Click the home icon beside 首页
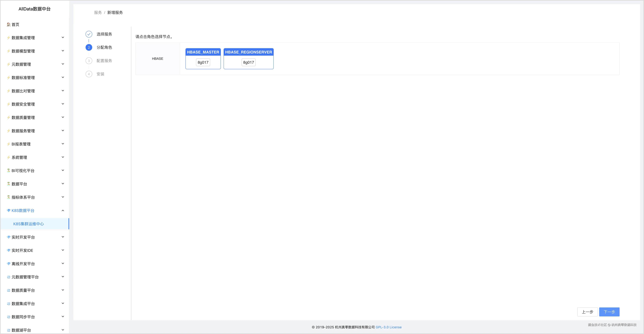Viewport: 644px width, 334px height. click(9, 25)
